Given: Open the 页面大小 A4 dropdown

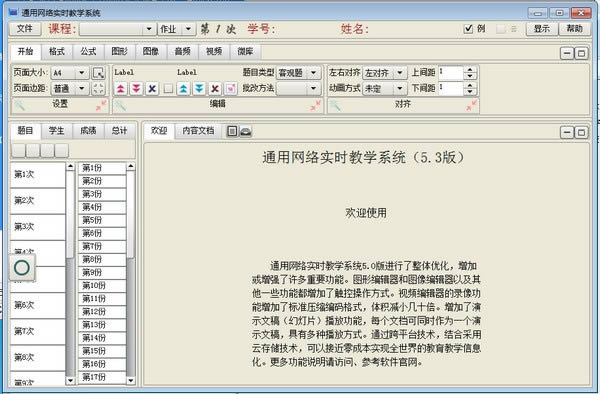Looking at the screenshot, I should pyautogui.click(x=82, y=73).
